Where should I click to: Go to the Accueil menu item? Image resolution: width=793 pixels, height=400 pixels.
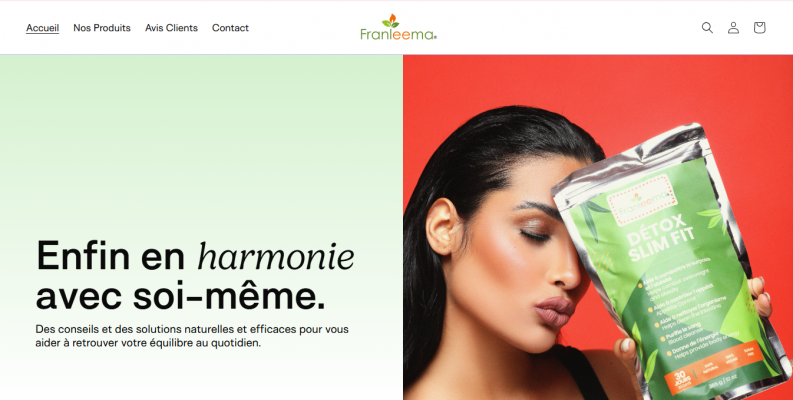(x=42, y=28)
